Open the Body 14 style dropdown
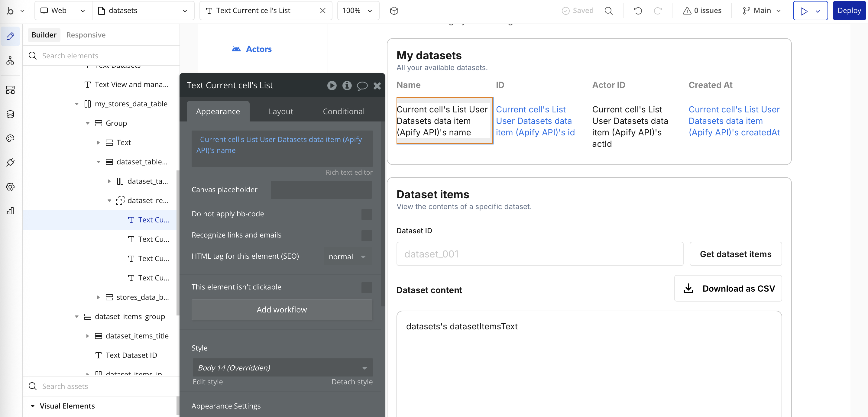The height and width of the screenshot is (417, 868). (x=282, y=367)
